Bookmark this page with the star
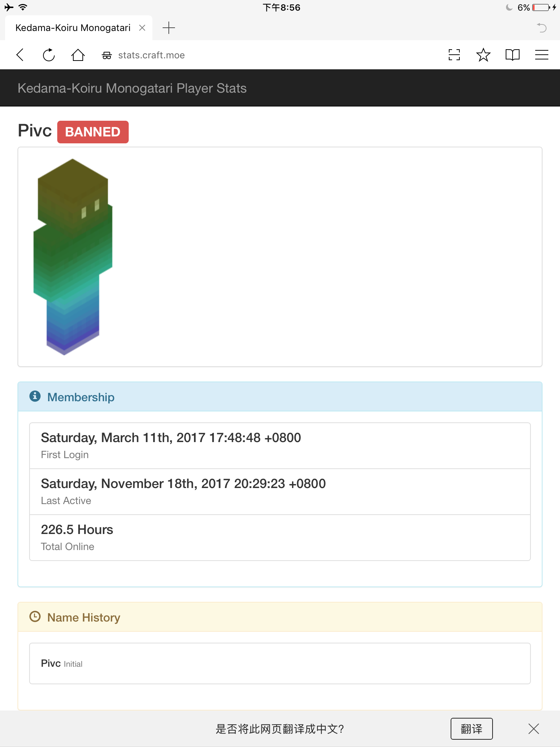This screenshot has height=747, width=560. tap(483, 55)
